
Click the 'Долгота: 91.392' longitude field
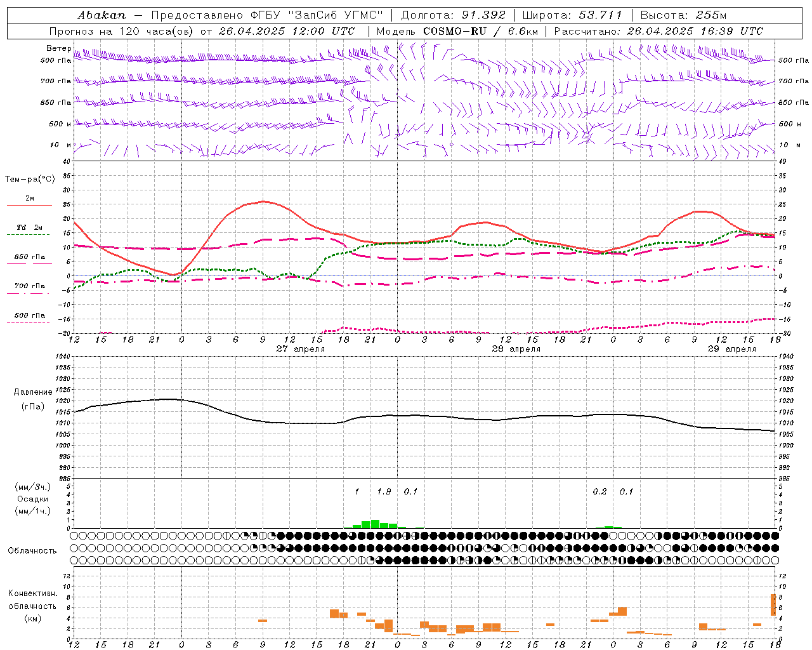[x=454, y=15]
